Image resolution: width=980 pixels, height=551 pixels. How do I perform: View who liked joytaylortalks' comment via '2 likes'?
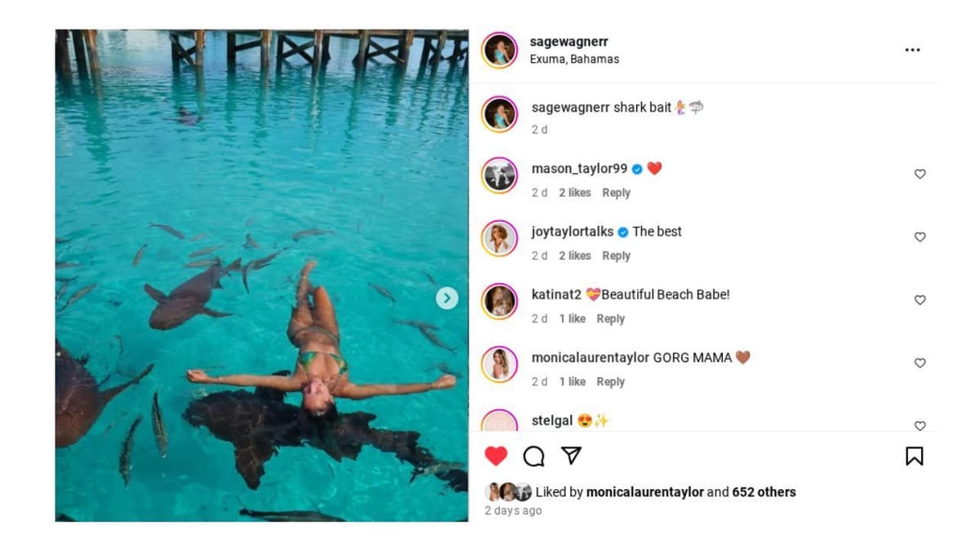click(574, 256)
